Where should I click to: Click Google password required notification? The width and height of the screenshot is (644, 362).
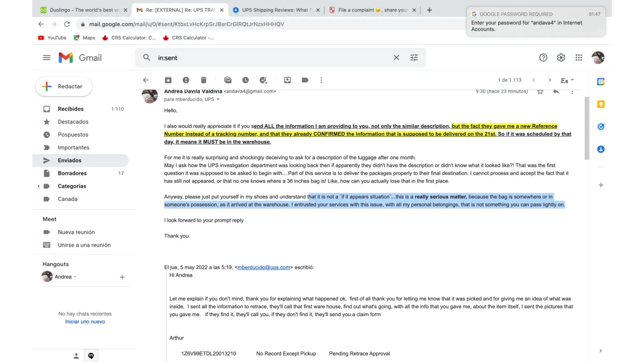(536, 22)
